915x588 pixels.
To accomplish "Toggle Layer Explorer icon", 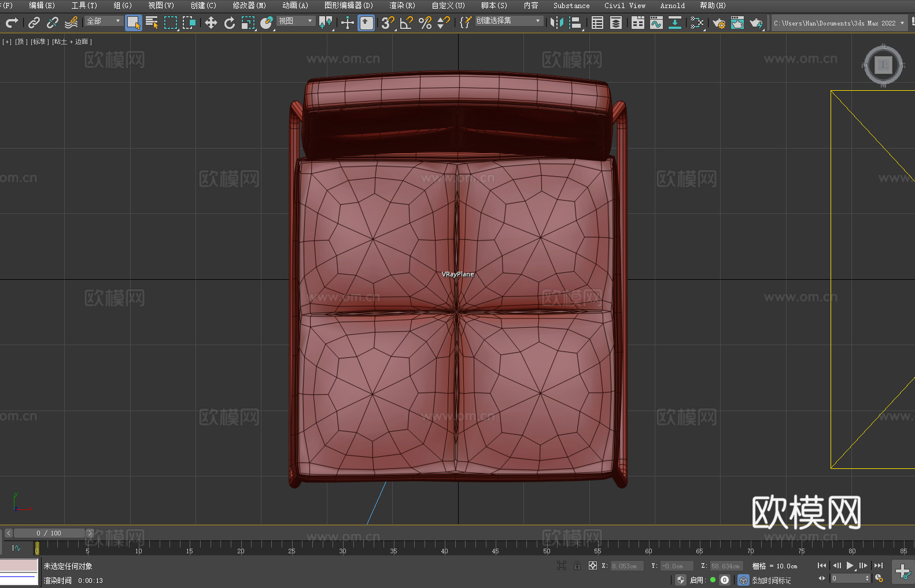I will 616,23.
